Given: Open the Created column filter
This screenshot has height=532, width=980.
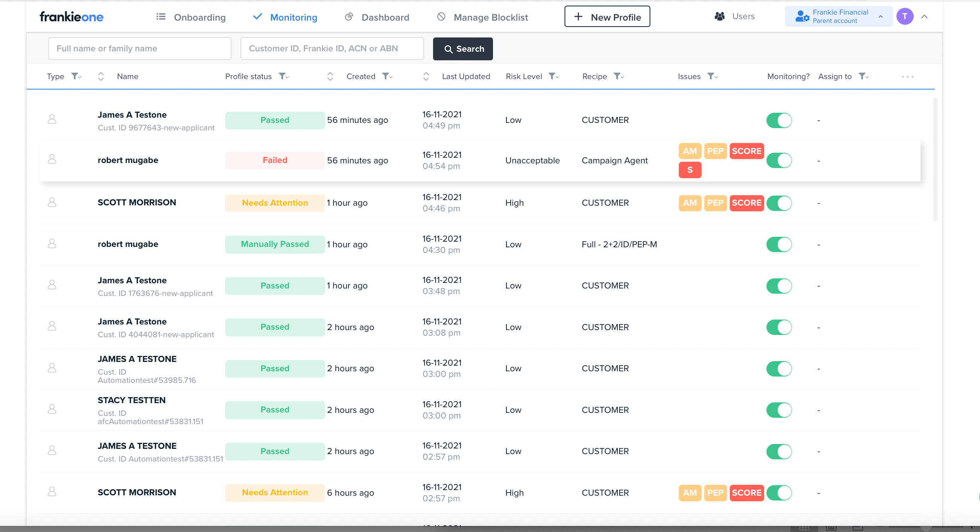Looking at the screenshot, I should click(387, 76).
